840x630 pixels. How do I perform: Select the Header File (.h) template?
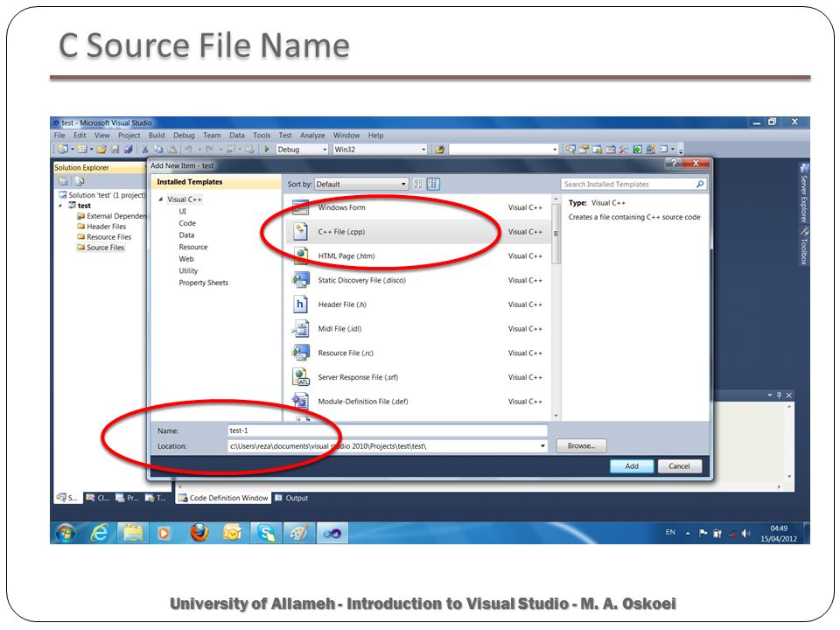tap(419, 304)
